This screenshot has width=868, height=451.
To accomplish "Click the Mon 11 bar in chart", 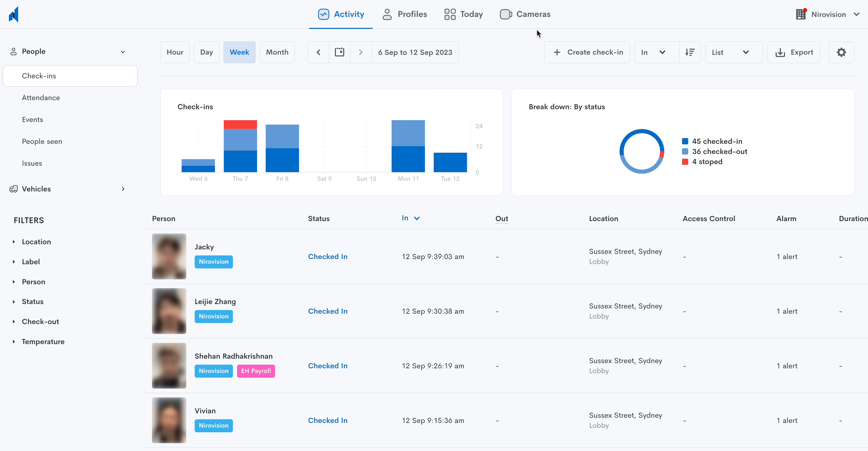I will click(408, 146).
